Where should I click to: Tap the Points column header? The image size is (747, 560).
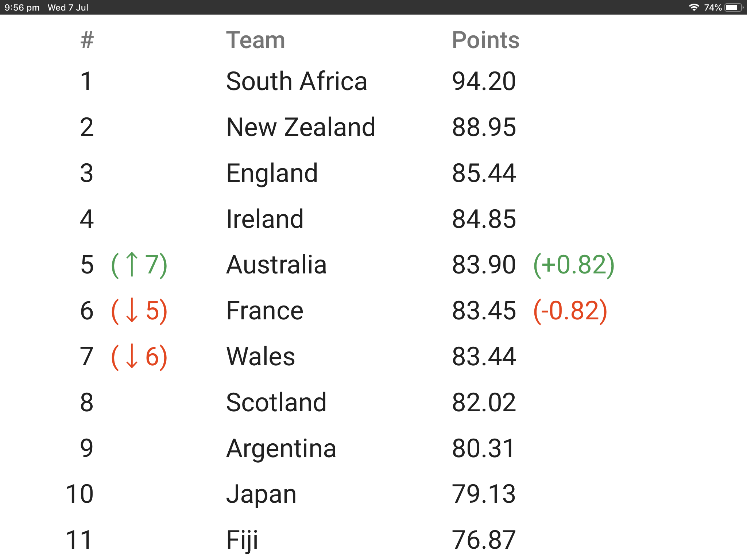point(485,40)
